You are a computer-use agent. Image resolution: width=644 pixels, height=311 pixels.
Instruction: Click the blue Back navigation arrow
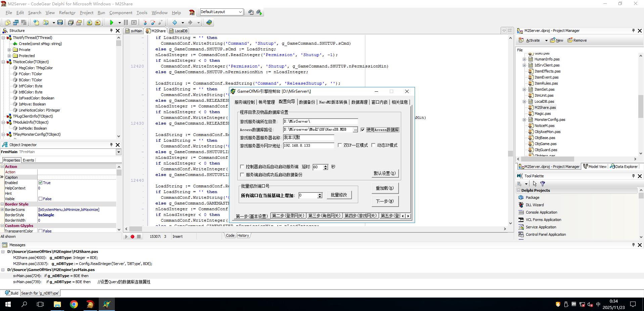coord(175,23)
